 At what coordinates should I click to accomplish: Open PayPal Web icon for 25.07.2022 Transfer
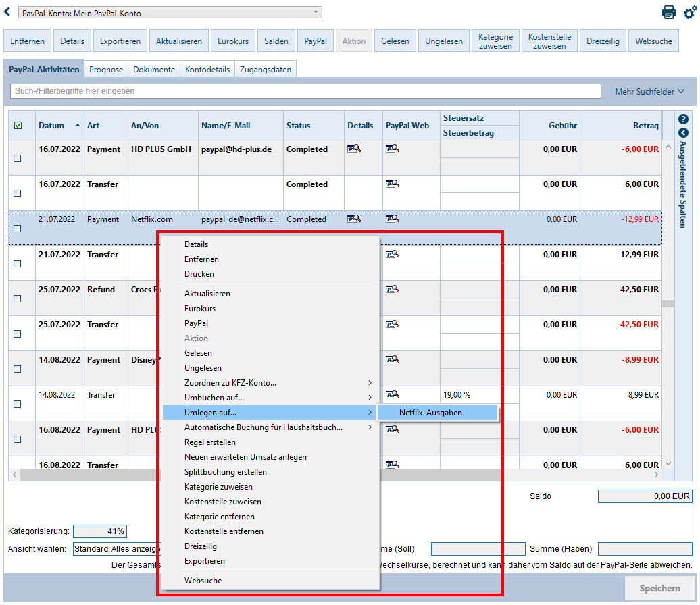(x=393, y=324)
